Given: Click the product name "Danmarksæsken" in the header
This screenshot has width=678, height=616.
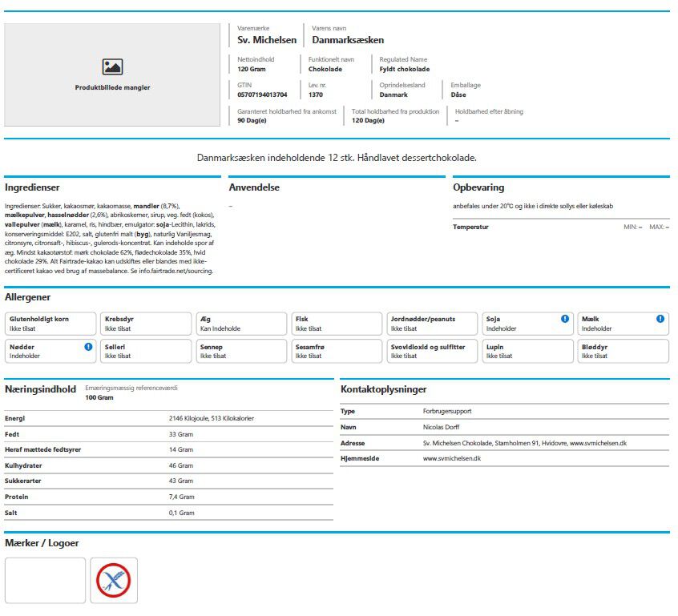Looking at the screenshot, I should click(x=348, y=40).
